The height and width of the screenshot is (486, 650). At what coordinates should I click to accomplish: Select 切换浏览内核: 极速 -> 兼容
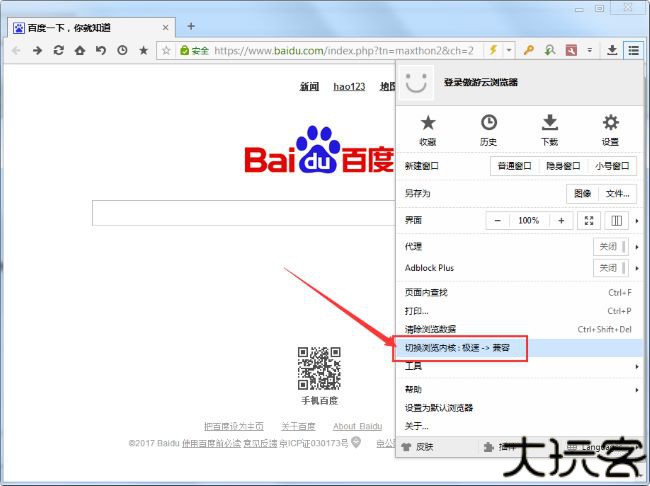pos(518,348)
